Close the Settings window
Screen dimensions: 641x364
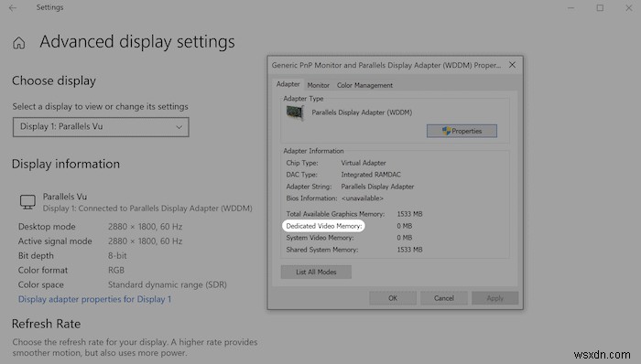pyautogui.click(x=629, y=7)
